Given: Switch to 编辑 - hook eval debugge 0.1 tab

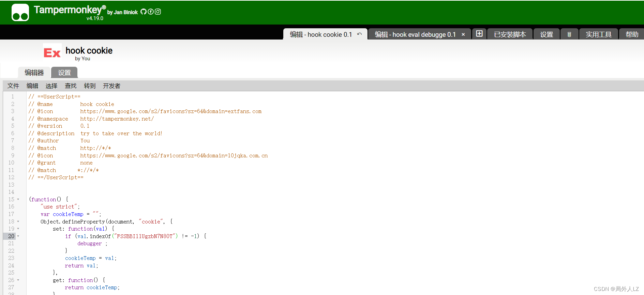Looking at the screenshot, I should tap(415, 34).
